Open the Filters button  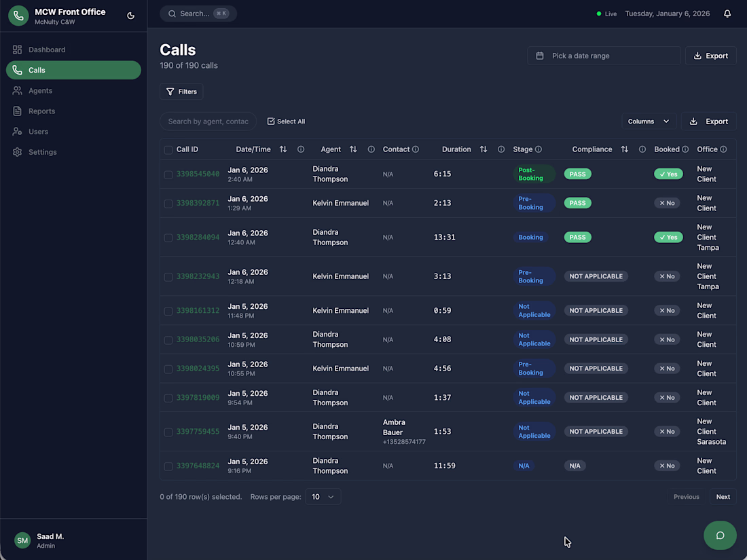pos(181,92)
